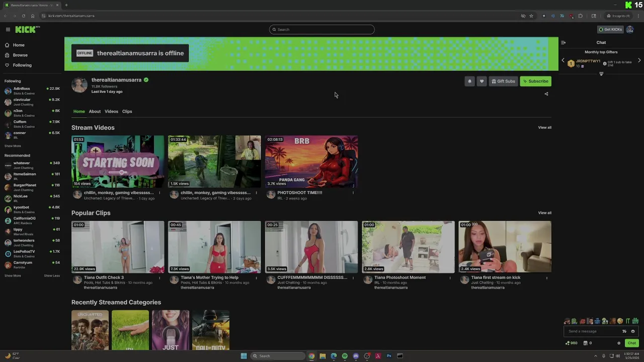
Task: Open the Call of Duty category cover
Action: [x=211, y=330]
